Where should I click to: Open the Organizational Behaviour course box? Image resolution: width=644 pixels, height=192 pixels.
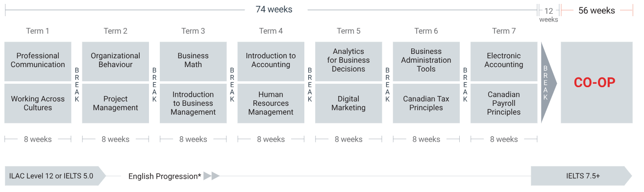point(115,61)
